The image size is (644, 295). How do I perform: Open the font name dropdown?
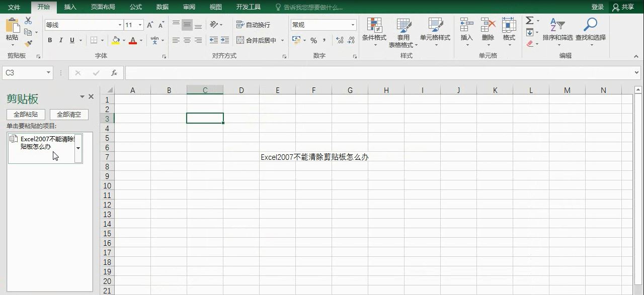click(x=120, y=25)
